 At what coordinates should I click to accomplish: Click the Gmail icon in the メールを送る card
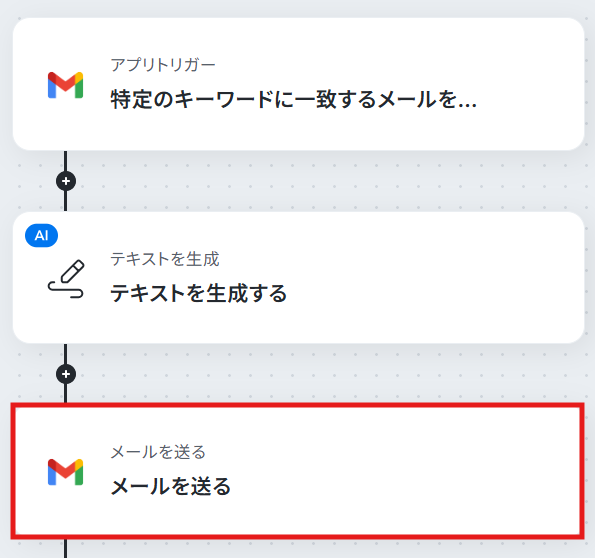[x=65, y=472]
